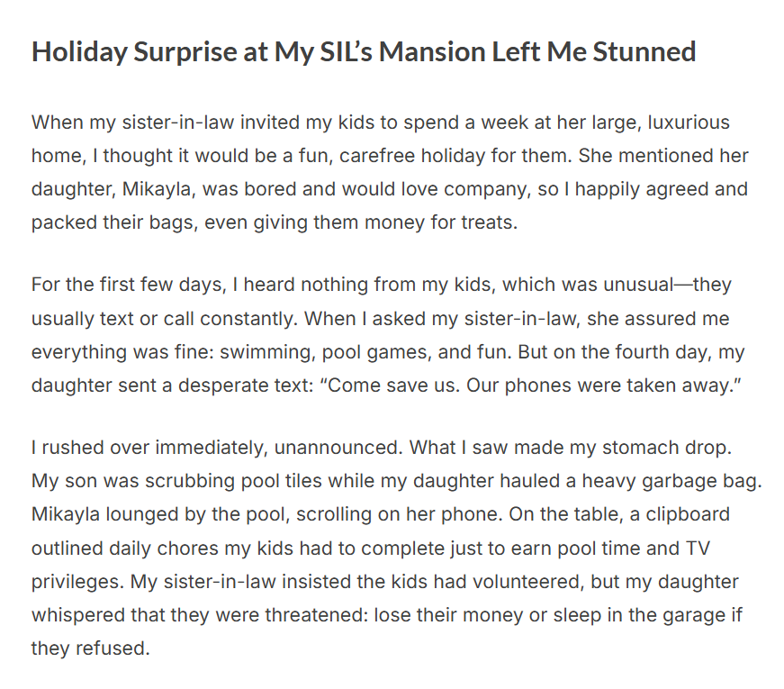Click the word "Stunned" in the headline

644,51
